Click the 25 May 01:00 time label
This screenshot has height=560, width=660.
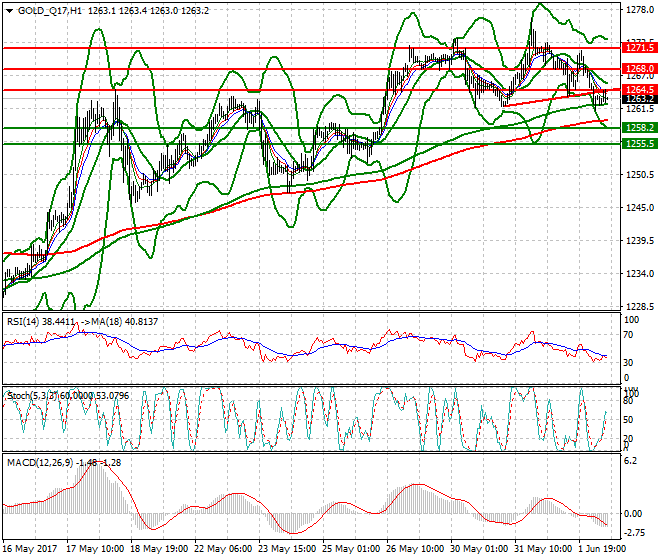[351, 549]
